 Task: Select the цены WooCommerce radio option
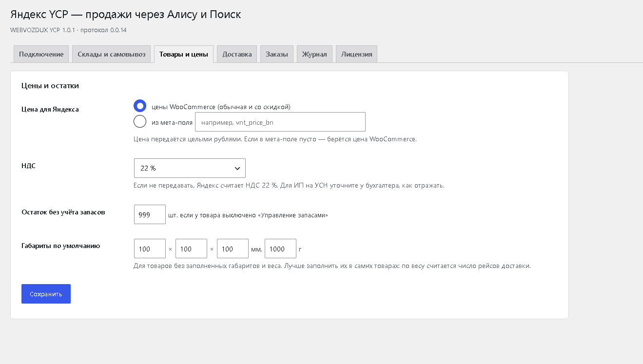tap(140, 106)
